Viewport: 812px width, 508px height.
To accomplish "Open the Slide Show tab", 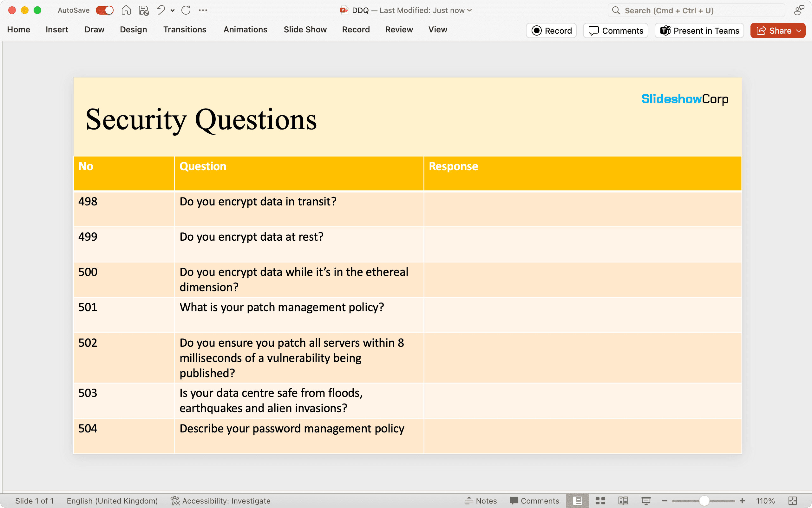I will (305, 30).
